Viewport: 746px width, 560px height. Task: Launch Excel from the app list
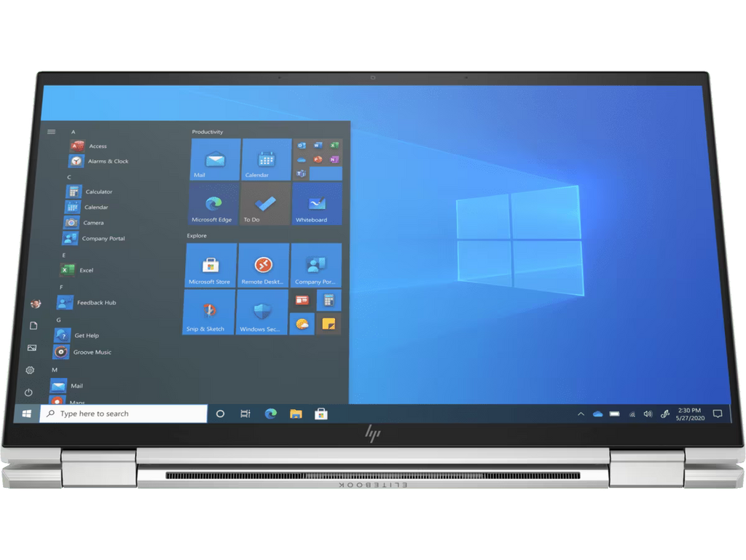tap(76, 270)
